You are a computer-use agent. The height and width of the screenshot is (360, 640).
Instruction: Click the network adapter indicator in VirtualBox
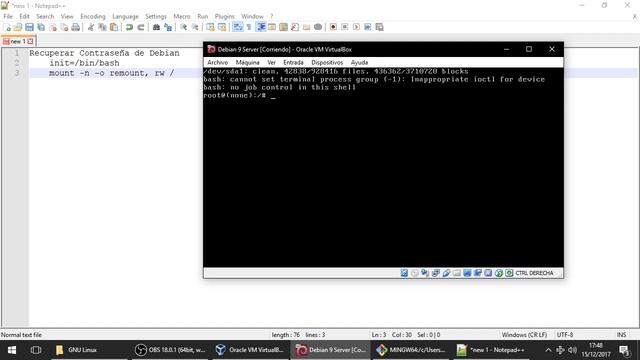pos(436,273)
